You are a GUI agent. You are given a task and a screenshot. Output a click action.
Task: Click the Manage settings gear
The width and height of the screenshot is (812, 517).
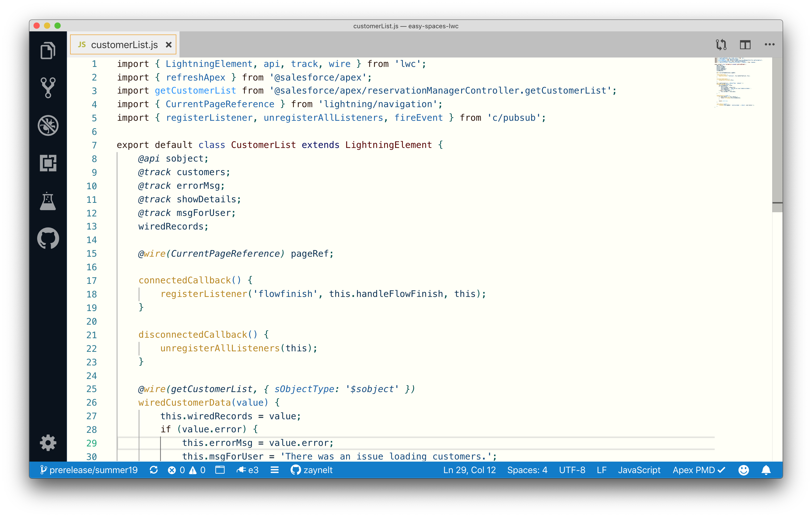48,443
